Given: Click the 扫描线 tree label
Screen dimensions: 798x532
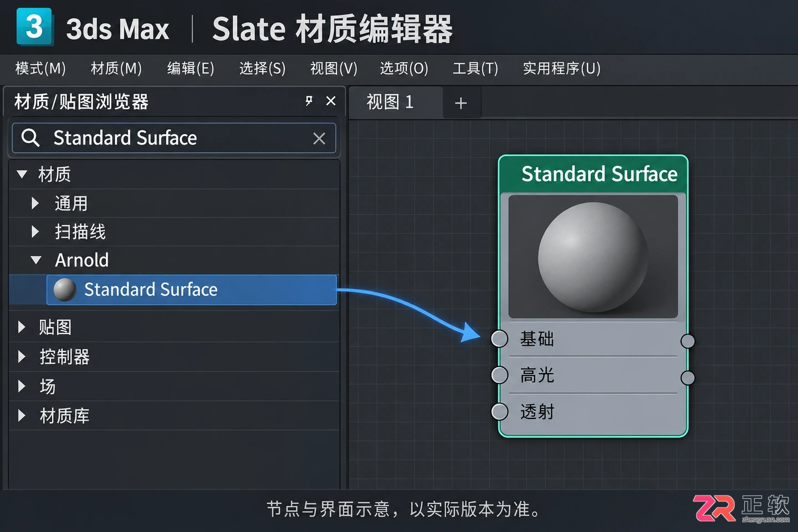Looking at the screenshot, I should point(80,232).
